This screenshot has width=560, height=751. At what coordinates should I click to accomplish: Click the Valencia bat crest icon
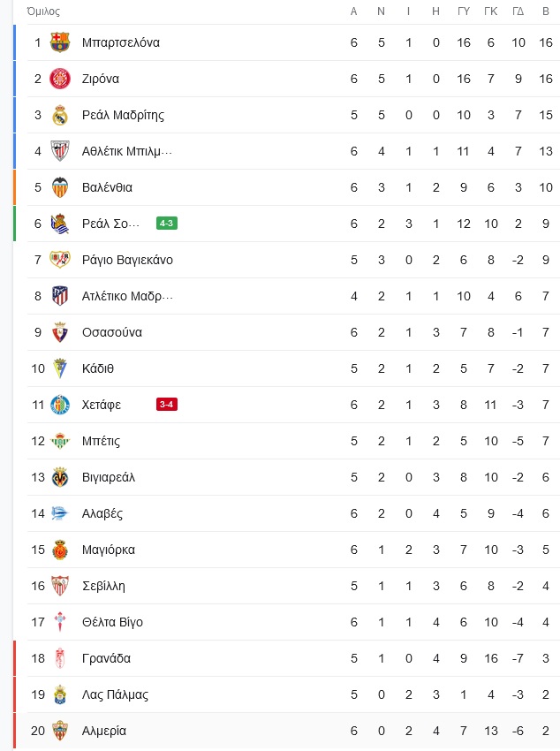point(60,187)
